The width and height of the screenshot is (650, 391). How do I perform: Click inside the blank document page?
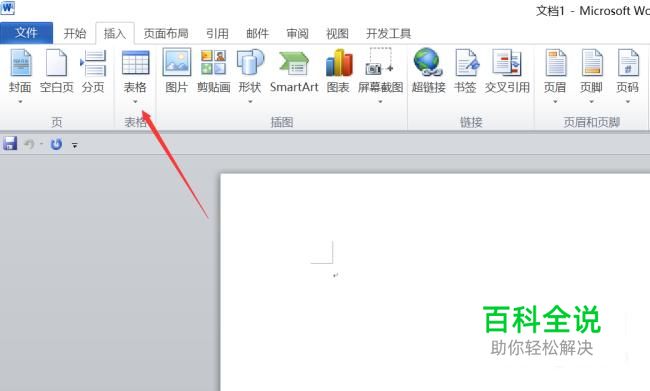435,282
